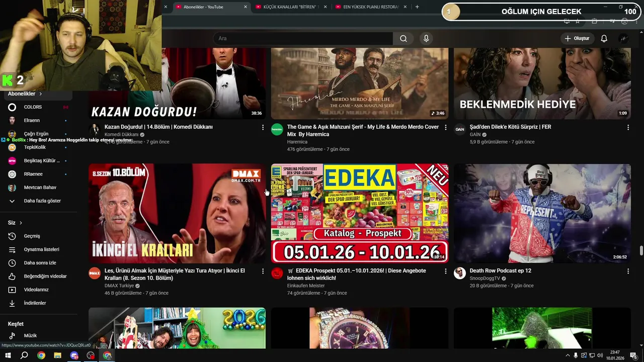This screenshot has height=362, width=644.
Task: Open the Einkaufen Meister channel avatar
Action: tap(277, 273)
